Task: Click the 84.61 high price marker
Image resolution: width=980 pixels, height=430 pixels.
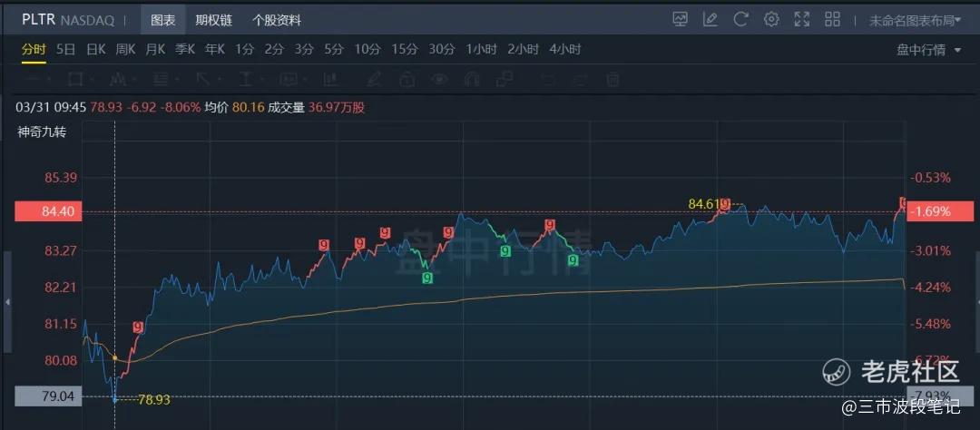Action: pos(703,204)
